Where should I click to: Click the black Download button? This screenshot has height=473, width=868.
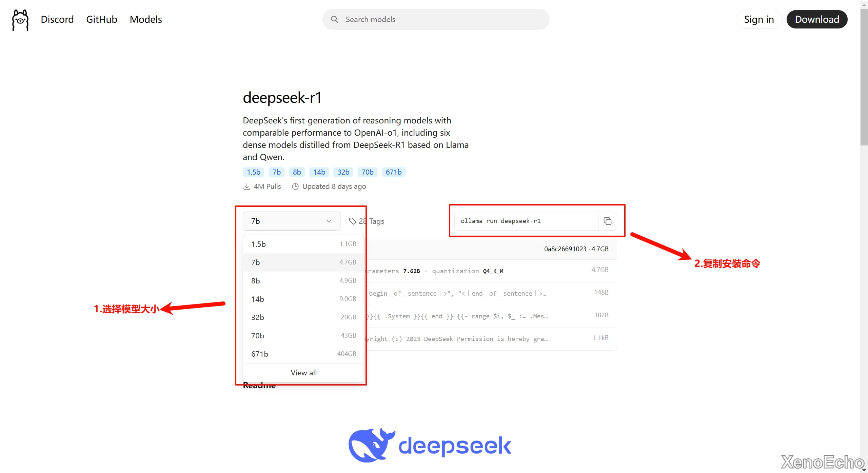(816, 19)
